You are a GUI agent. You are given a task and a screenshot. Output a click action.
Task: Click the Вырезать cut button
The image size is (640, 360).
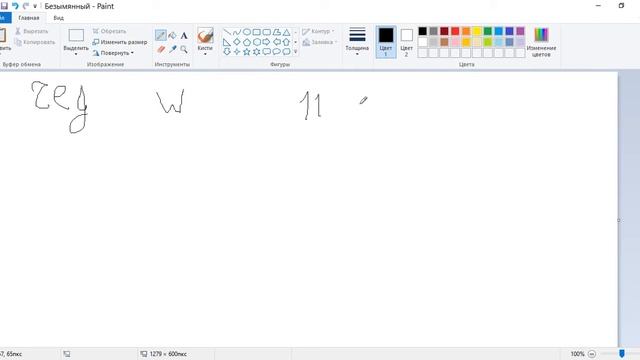pos(32,31)
